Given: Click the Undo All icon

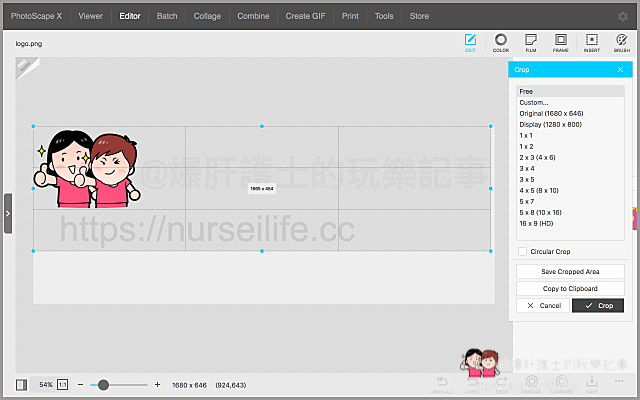Looking at the screenshot, I should [442, 385].
